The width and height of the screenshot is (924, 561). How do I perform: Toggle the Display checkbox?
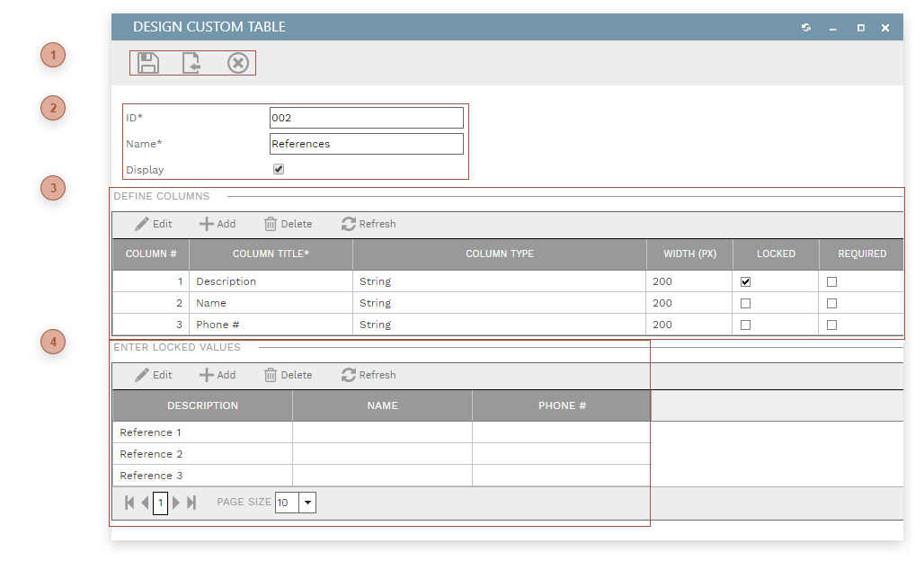(278, 168)
